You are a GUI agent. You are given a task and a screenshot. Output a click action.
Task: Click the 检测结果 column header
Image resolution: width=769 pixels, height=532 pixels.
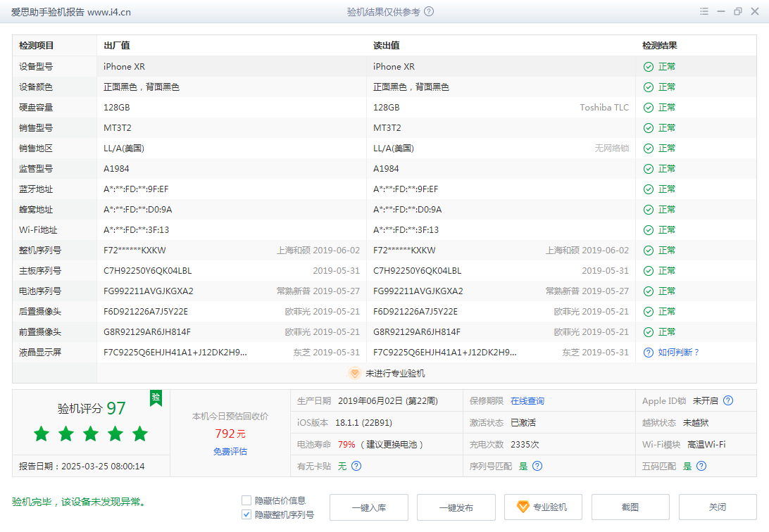point(660,46)
